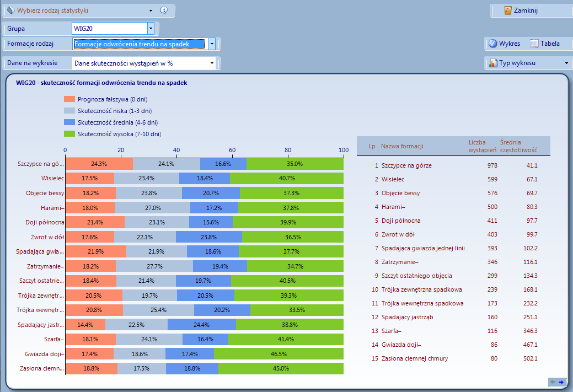Click the 41.4% green bar for Szarfa
The width and height of the screenshot is (573, 392).
[286, 340]
